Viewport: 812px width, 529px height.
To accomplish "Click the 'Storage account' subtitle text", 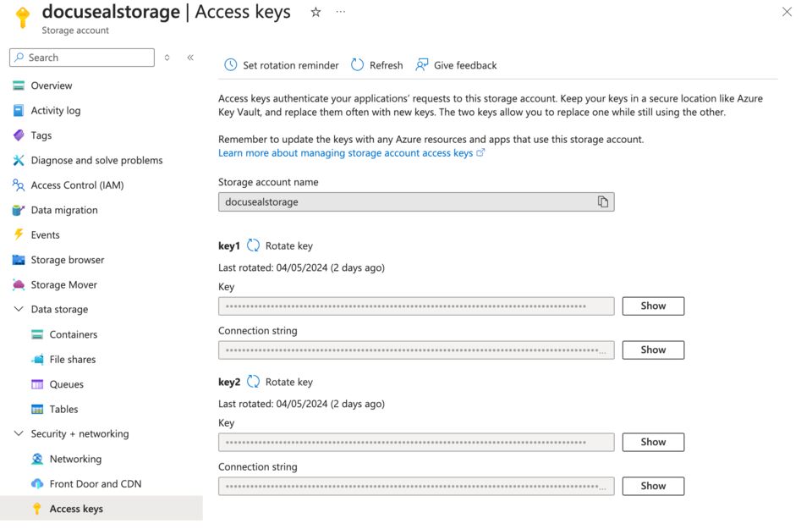I will (x=75, y=30).
